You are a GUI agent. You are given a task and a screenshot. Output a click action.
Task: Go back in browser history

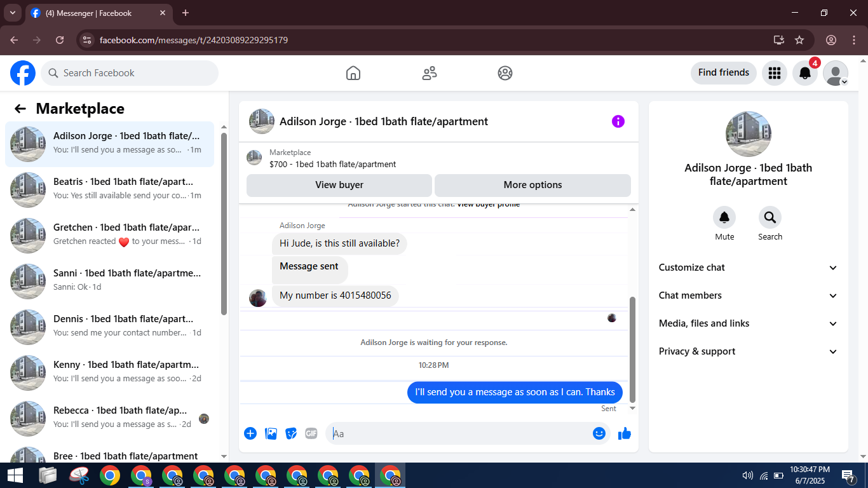coord(14,40)
